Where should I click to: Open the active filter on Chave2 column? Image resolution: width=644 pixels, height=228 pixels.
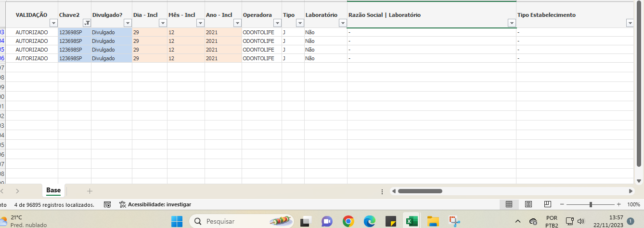[x=87, y=23]
